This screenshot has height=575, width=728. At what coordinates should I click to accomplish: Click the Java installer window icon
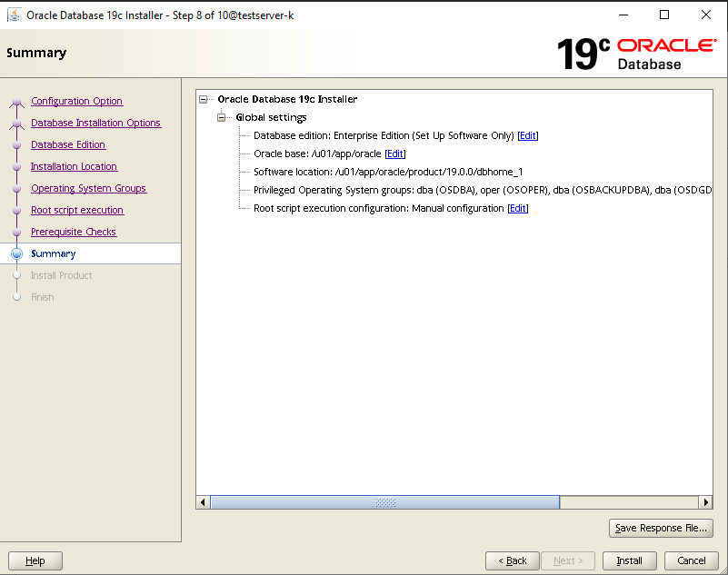pyautogui.click(x=15, y=15)
